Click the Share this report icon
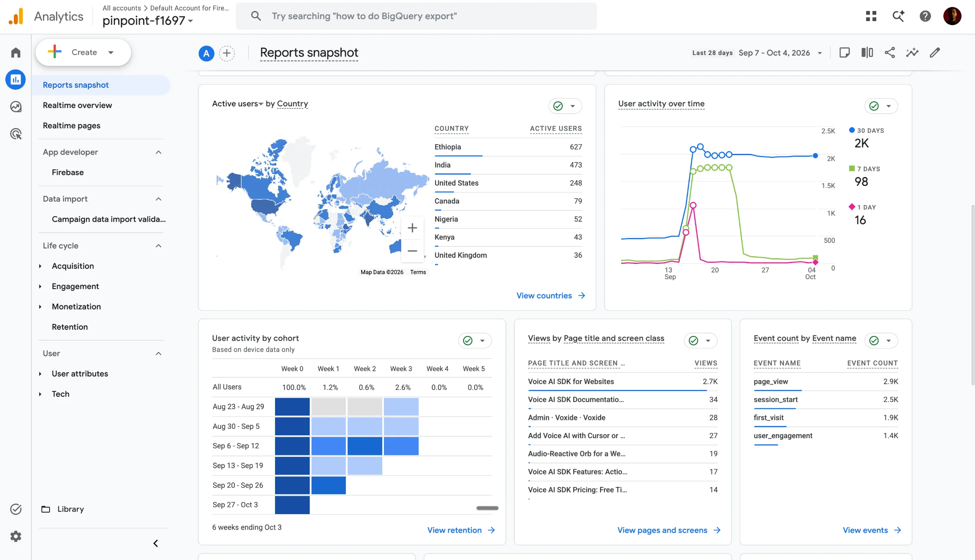This screenshot has width=975, height=560. pos(890,53)
